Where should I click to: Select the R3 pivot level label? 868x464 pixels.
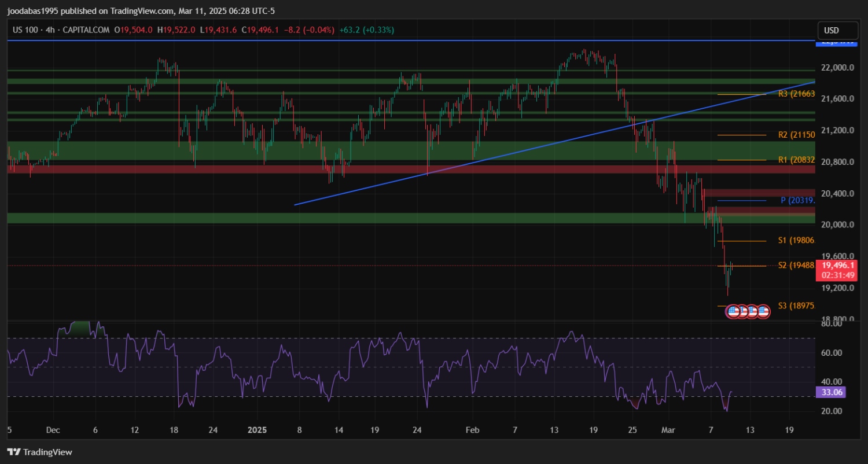pos(796,94)
